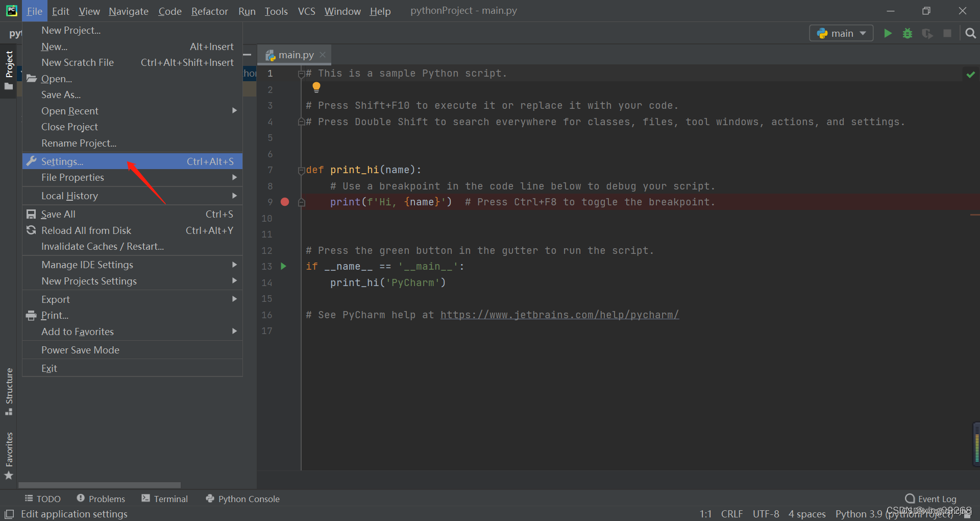This screenshot has height=521, width=980.
Task: Click the PyCharm logo in the title bar
Action: point(11,11)
